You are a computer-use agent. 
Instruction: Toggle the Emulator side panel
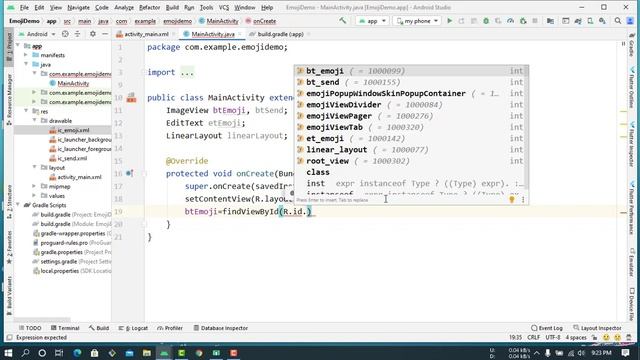[631, 263]
